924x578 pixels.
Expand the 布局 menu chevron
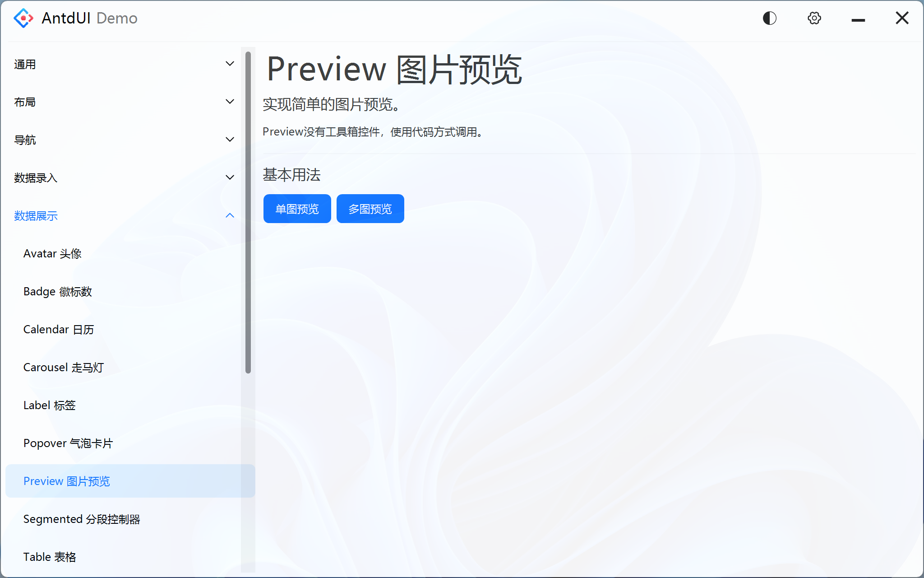[x=230, y=102]
